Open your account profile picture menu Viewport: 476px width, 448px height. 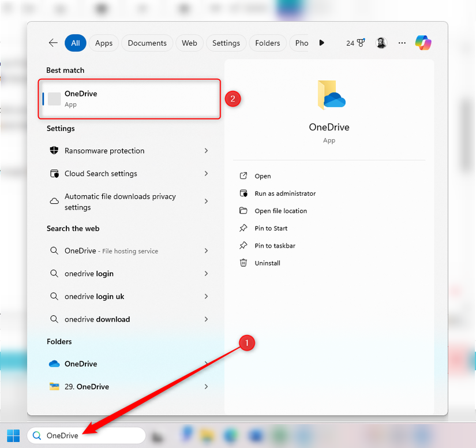coord(381,42)
